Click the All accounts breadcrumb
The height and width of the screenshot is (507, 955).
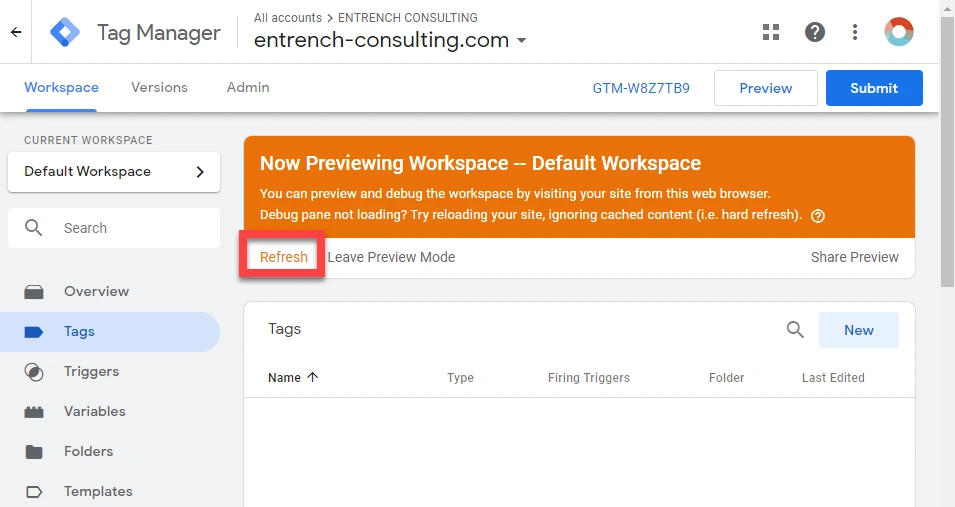[287, 18]
